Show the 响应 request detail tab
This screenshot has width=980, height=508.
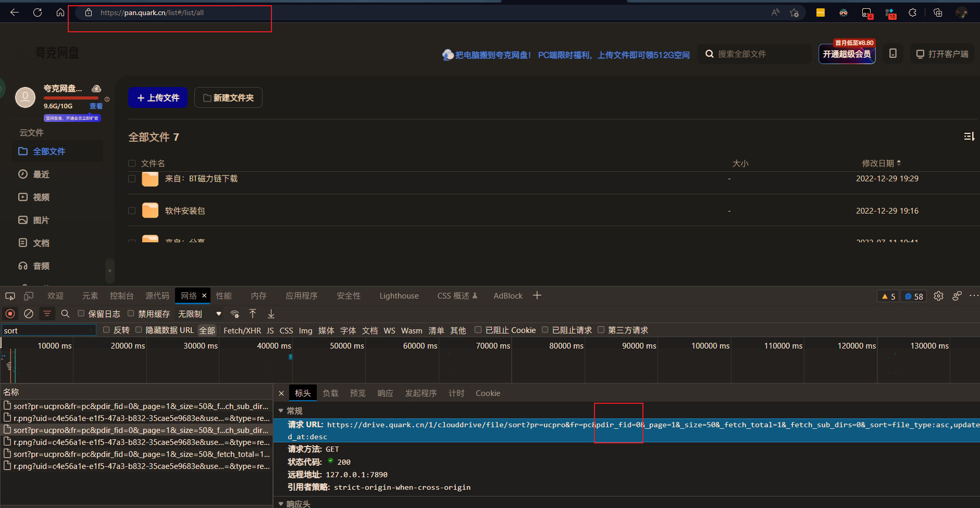(x=385, y=393)
